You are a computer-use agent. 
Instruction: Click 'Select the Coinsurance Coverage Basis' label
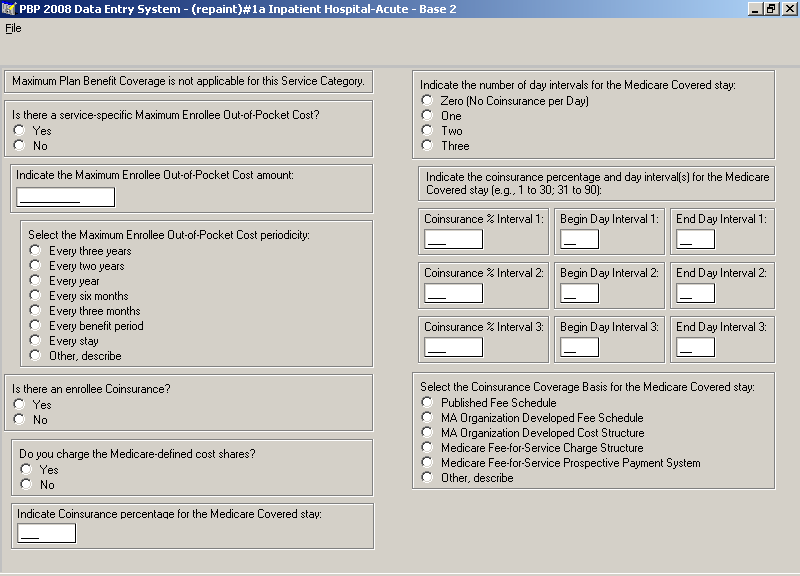pos(587,387)
